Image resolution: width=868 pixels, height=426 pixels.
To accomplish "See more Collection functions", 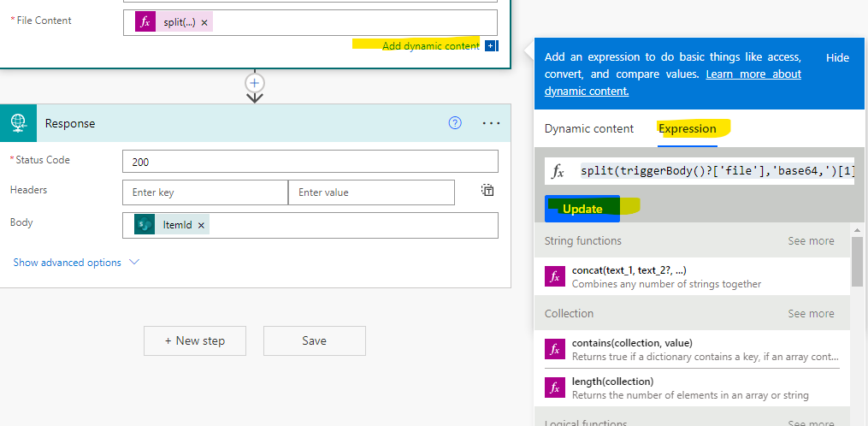I will click(811, 314).
